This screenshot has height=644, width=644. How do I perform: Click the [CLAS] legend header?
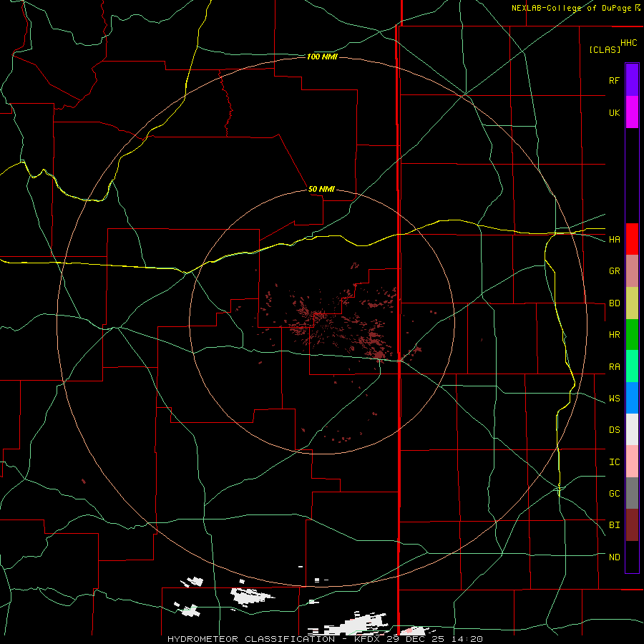click(605, 49)
